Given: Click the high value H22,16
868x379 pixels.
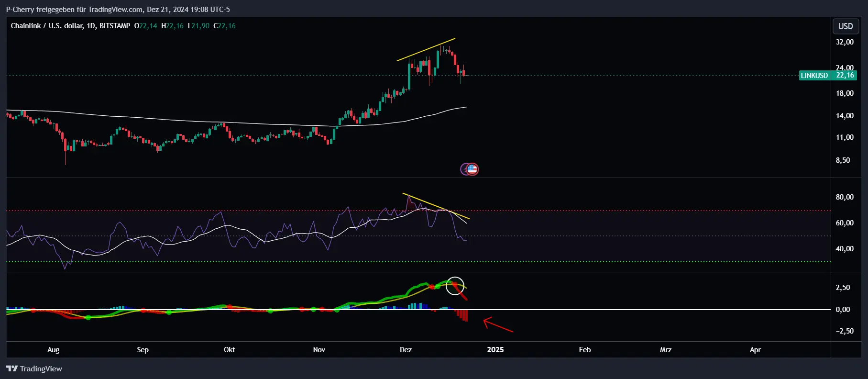Looking at the screenshot, I should point(172,26).
